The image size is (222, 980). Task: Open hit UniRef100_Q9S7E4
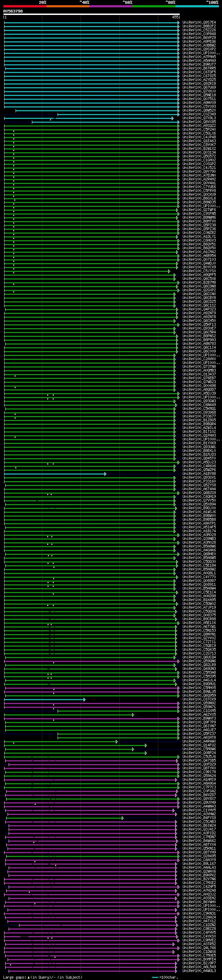coord(199,23)
